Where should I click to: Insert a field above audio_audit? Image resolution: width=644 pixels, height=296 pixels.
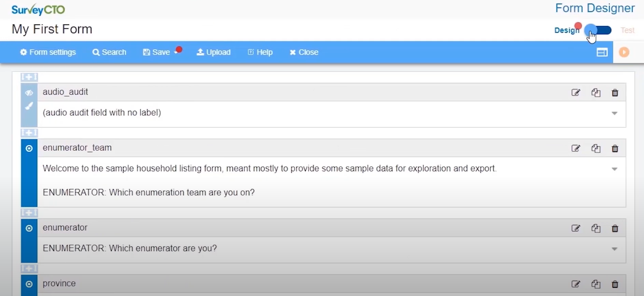point(29,77)
